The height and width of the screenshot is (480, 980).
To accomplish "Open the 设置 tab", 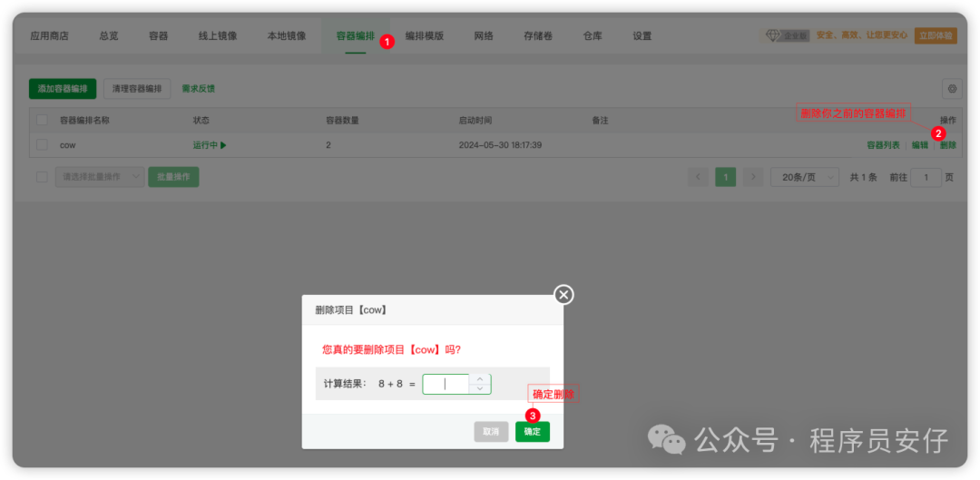I will click(x=642, y=35).
